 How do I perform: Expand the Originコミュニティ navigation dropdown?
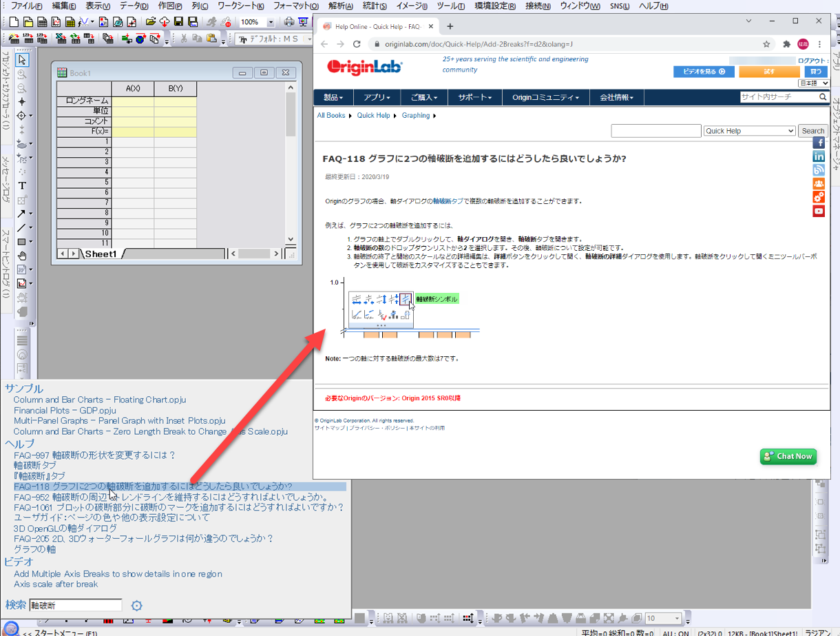(545, 97)
